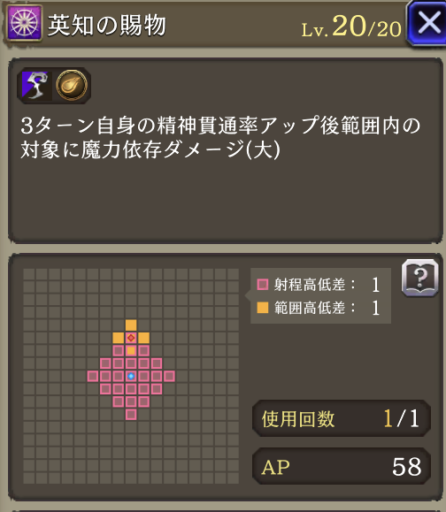Image resolution: width=446 pixels, height=512 pixels.
Task: Tap the AP 58 cost field
Action: pyautogui.click(x=341, y=466)
